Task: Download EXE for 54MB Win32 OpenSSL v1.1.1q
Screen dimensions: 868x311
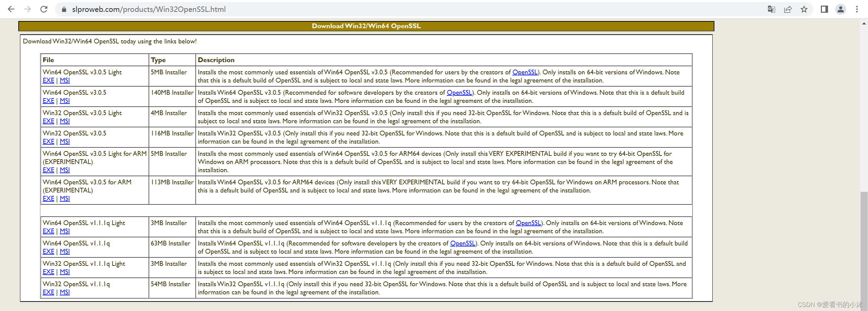Action: [x=48, y=292]
